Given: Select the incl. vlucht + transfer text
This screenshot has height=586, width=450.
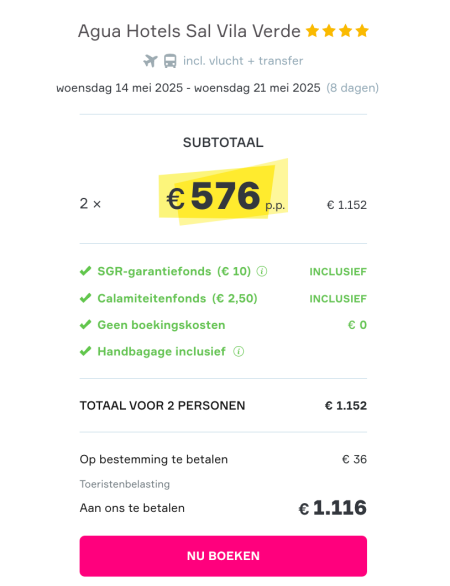Looking at the screenshot, I should click(x=243, y=61).
